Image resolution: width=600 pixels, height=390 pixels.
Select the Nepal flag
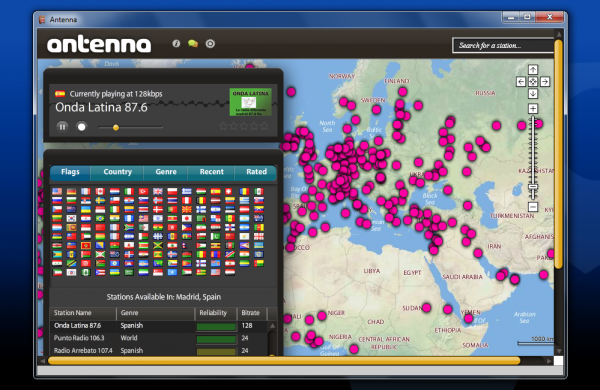[185, 245]
